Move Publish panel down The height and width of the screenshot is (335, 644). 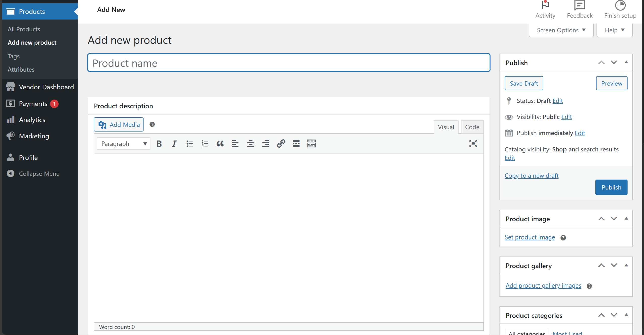coord(614,62)
